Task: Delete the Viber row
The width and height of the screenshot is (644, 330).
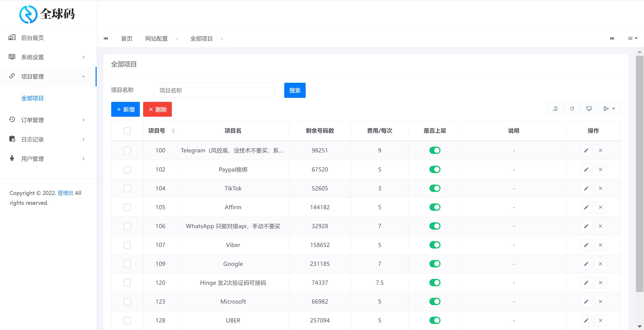Action: pos(600,245)
